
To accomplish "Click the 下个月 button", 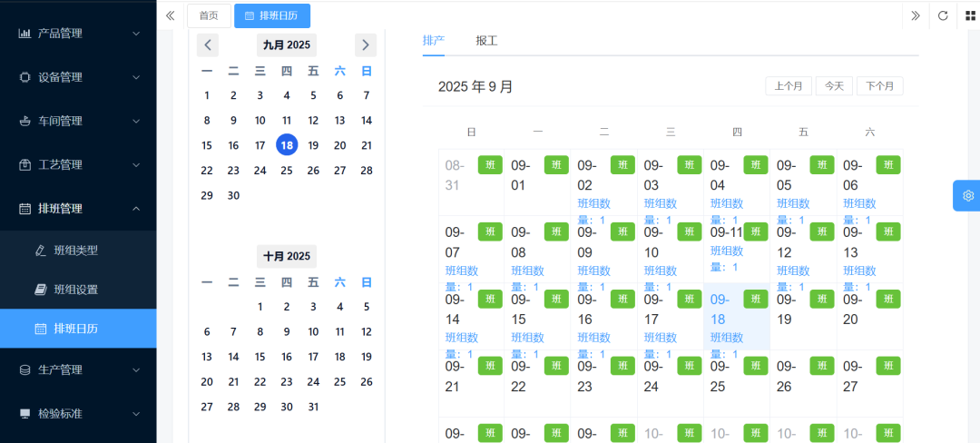I will tap(879, 86).
